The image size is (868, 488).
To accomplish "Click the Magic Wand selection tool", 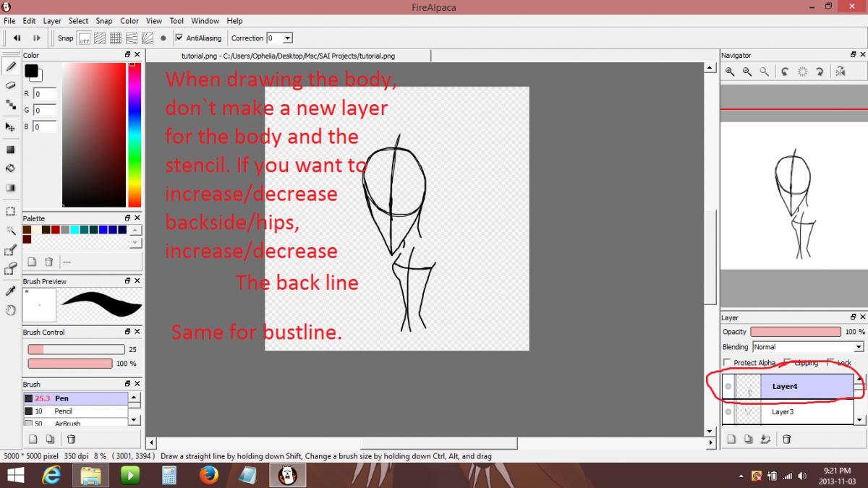I will click(x=11, y=231).
